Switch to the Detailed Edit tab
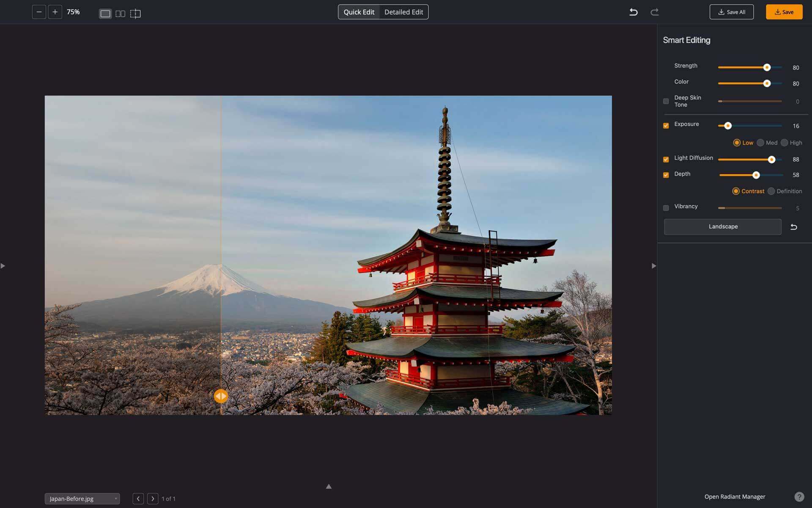This screenshot has height=508, width=812. point(403,12)
